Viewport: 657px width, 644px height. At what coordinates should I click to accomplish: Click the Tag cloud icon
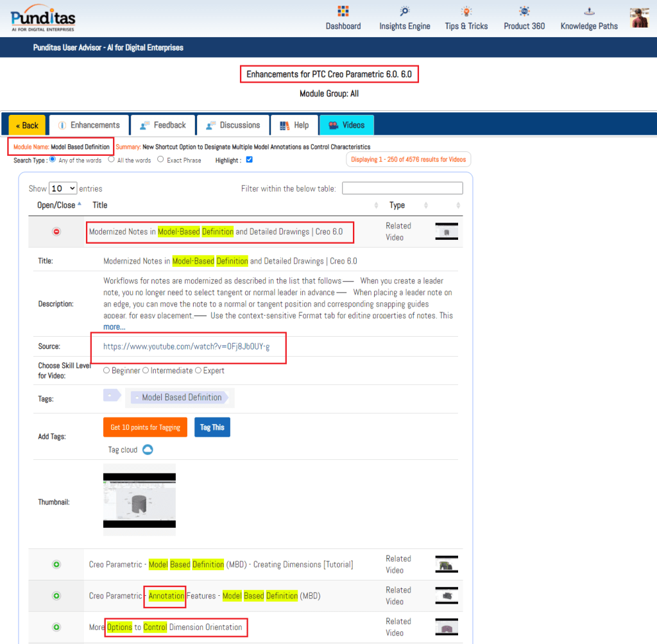(x=148, y=450)
